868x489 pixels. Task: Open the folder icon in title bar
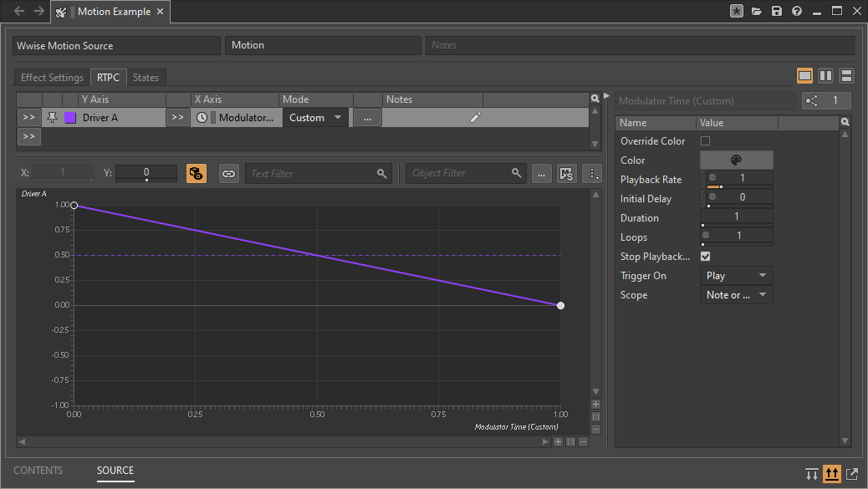pyautogui.click(x=757, y=11)
